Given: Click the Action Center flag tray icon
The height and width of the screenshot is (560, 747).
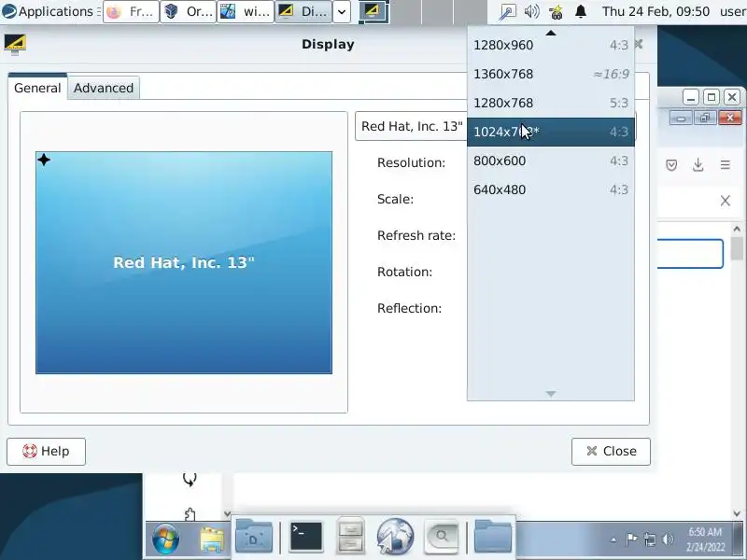Looking at the screenshot, I should 632,539.
